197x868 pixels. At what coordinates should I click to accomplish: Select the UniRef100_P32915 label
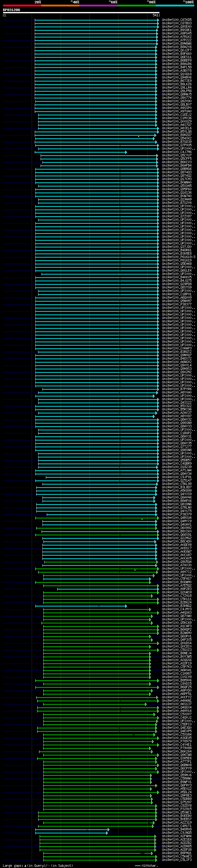[177, 809]
